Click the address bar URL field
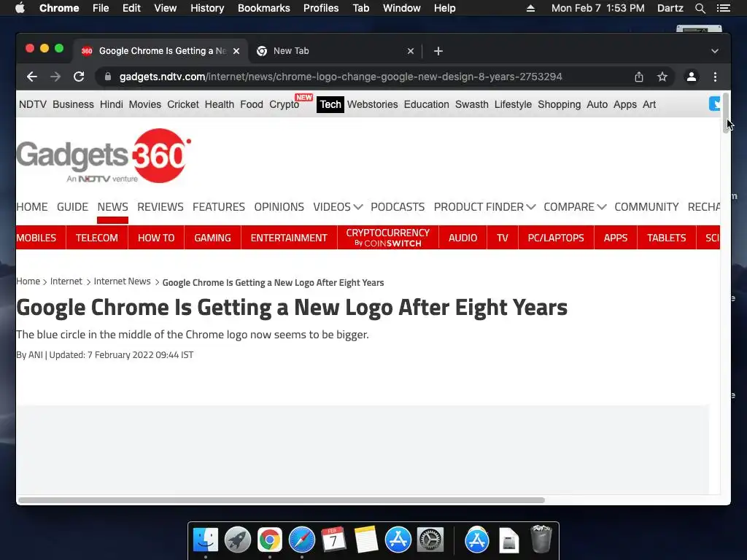747x560 pixels. pos(341,77)
